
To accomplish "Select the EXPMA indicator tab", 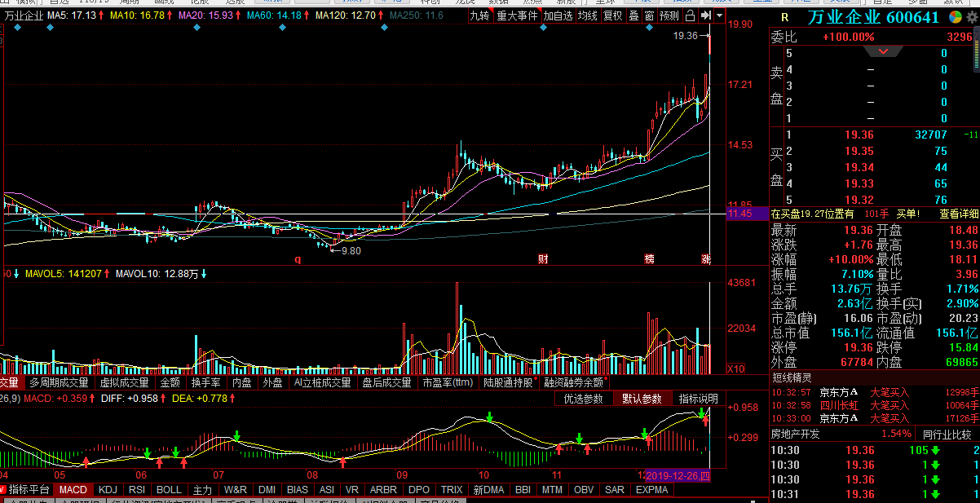I will pyautogui.click(x=651, y=490).
